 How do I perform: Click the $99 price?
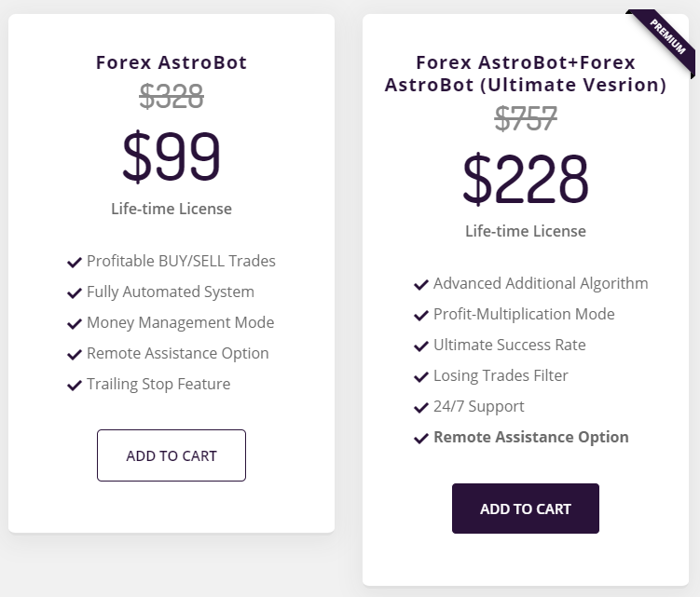tap(172, 156)
